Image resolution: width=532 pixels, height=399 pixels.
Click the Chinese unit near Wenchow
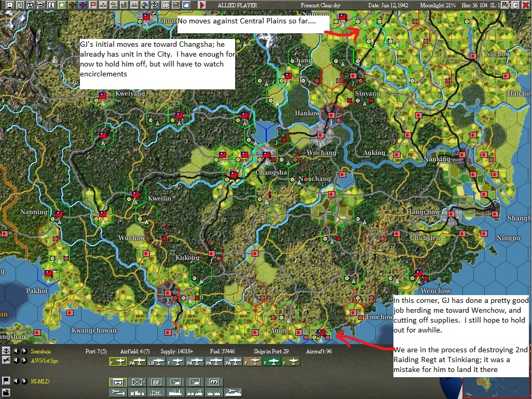(x=419, y=274)
